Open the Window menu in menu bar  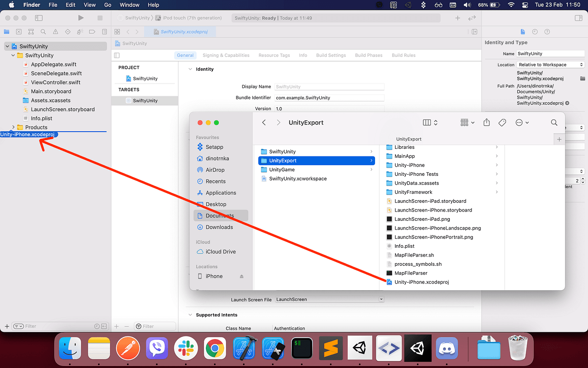click(x=129, y=5)
